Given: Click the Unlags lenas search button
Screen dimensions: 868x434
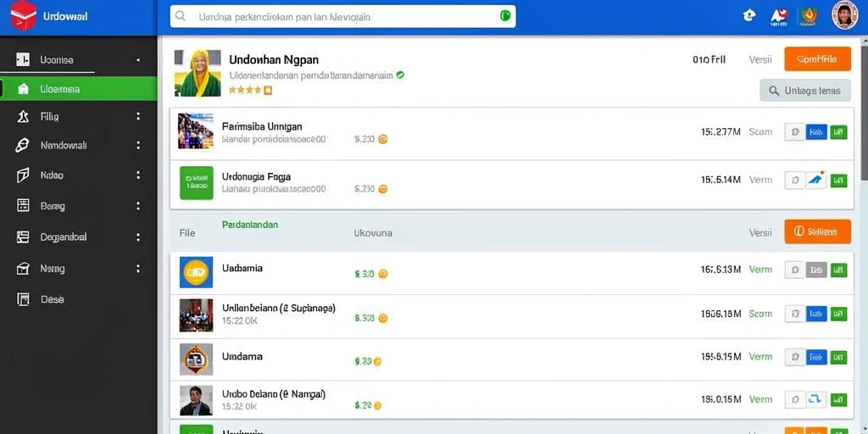Looking at the screenshot, I should (x=805, y=90).
